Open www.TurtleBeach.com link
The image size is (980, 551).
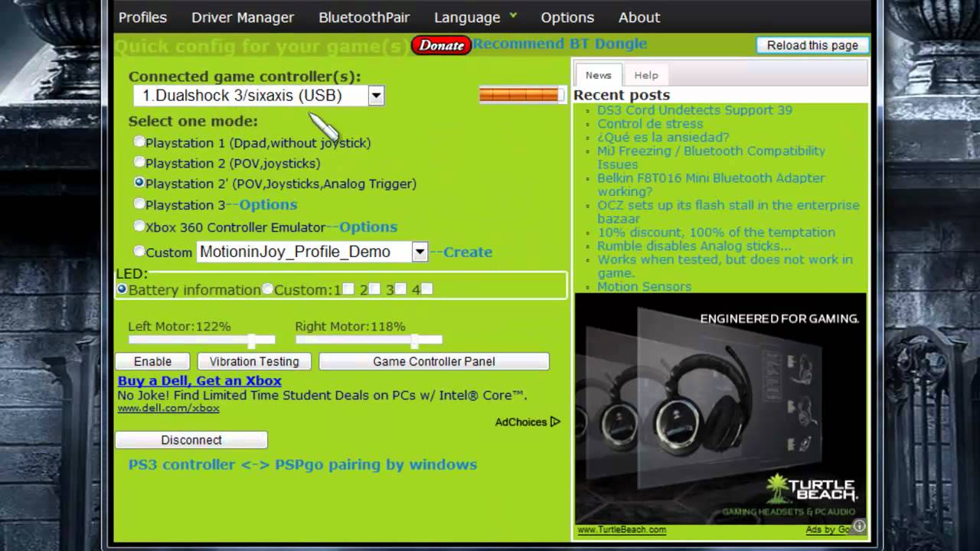(x=621, y=530)
